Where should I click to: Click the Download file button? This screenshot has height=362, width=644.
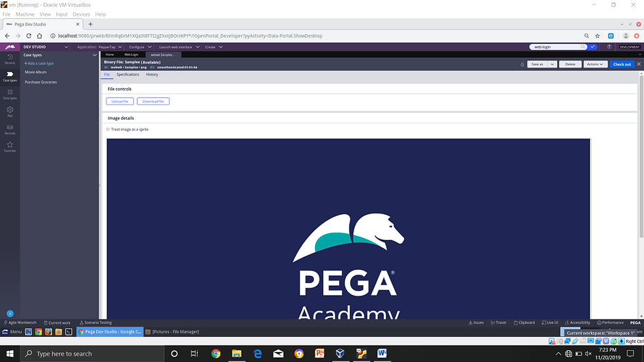coord(153,101)
